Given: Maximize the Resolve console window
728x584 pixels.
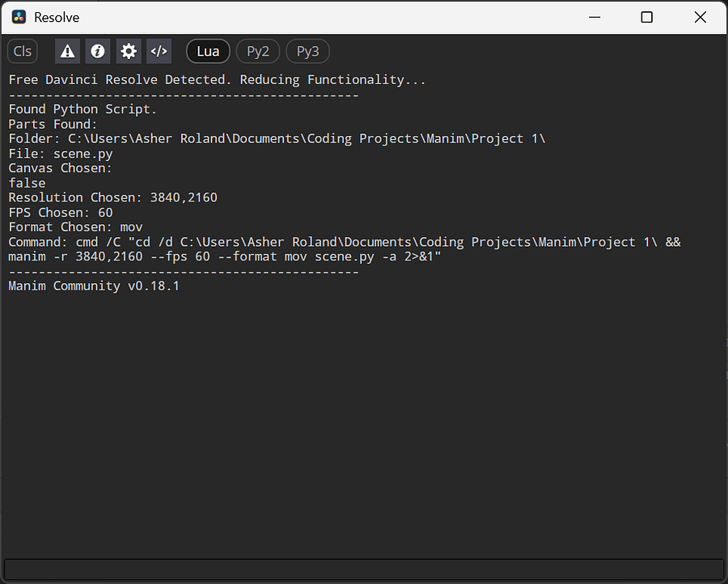Looking at the screenshot, I should (x=647, y=17).
